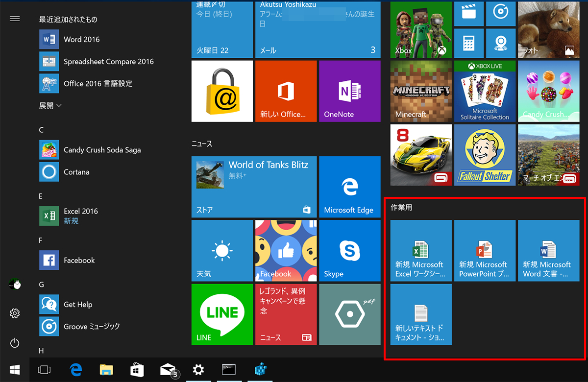Select the 作業用 tile group header

(401, 207)
